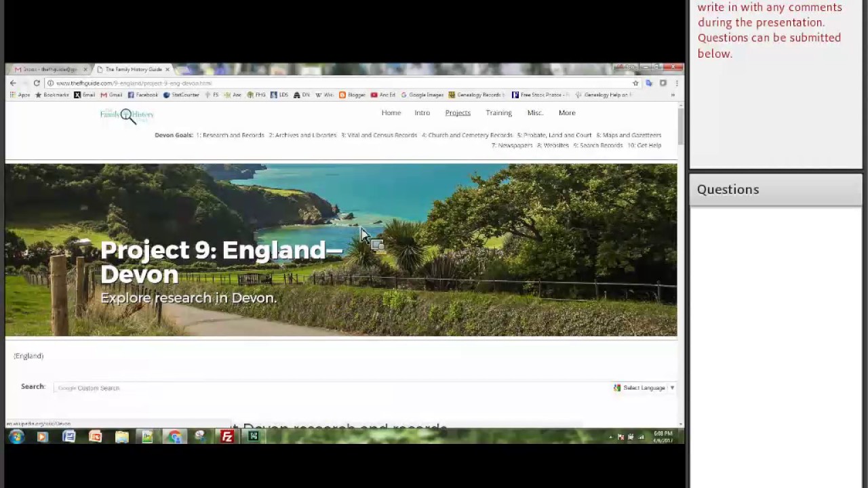Open StatCounter bookmark
The height and width of the screenshot is (488, 868).
181,95
